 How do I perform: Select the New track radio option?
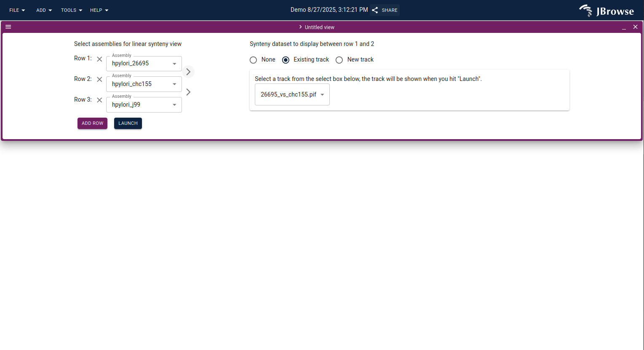[339, 60]
